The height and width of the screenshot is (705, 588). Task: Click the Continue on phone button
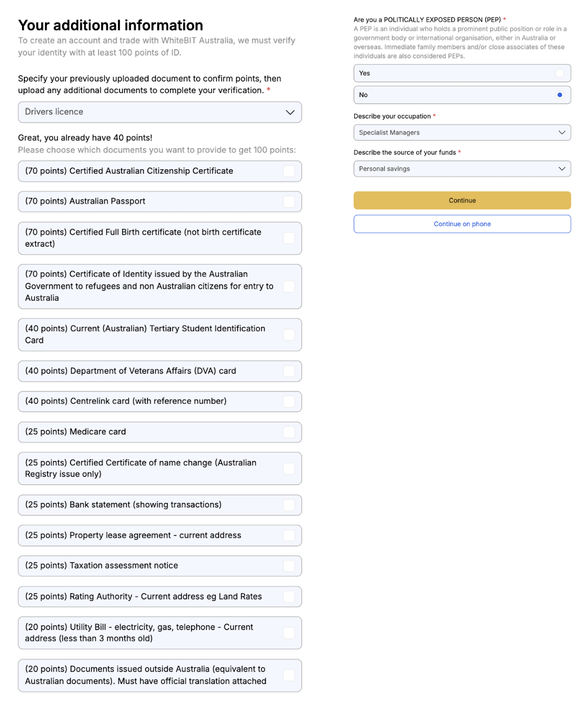462,224
